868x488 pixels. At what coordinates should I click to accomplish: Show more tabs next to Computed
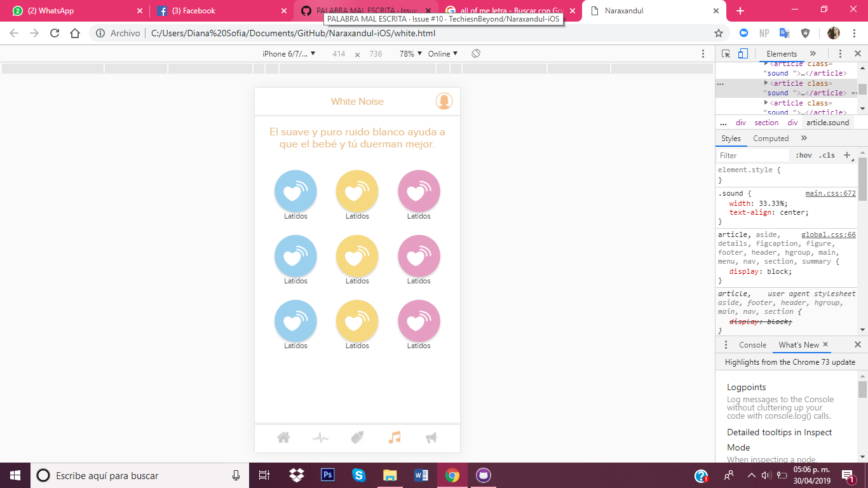[804, 138]
